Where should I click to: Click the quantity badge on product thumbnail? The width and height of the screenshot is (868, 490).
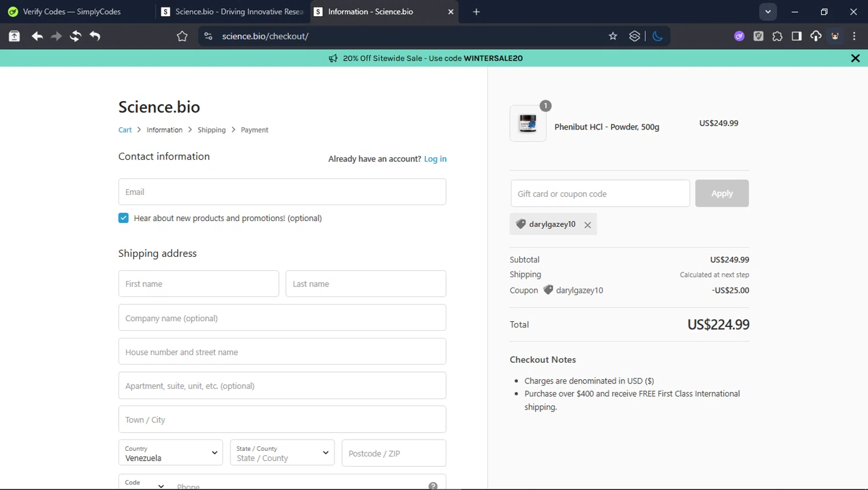coord(545,106)
